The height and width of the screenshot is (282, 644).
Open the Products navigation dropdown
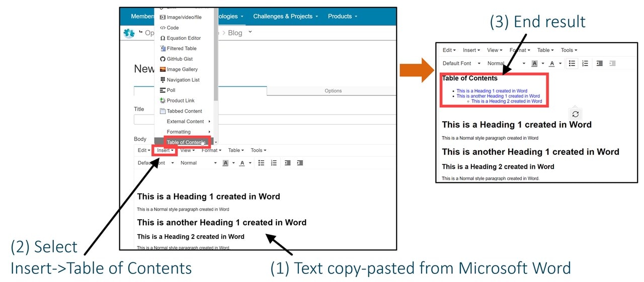click(x=343, y=16)
